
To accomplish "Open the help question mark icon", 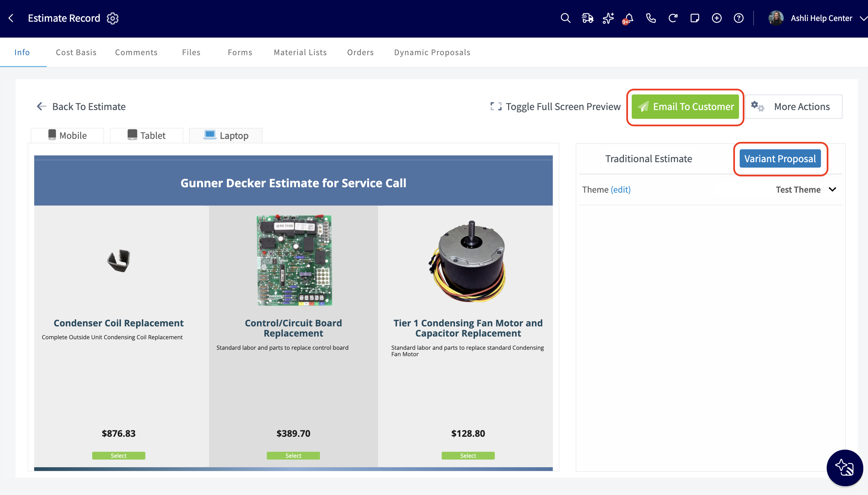I will click(739, 18).
